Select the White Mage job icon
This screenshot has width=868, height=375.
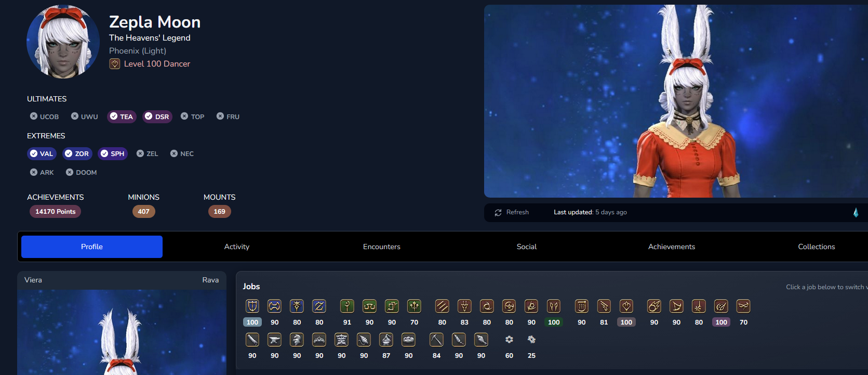[347, 306]
